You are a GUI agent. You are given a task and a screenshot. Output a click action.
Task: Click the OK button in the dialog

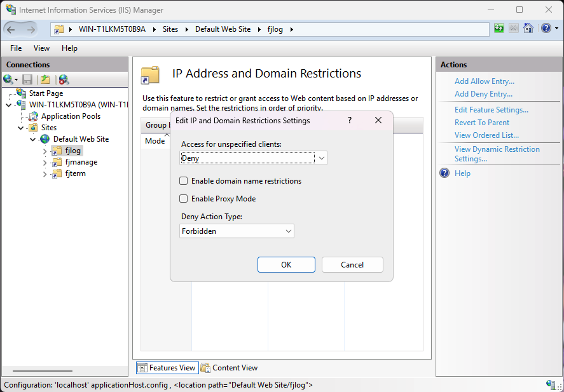(286, 264)
